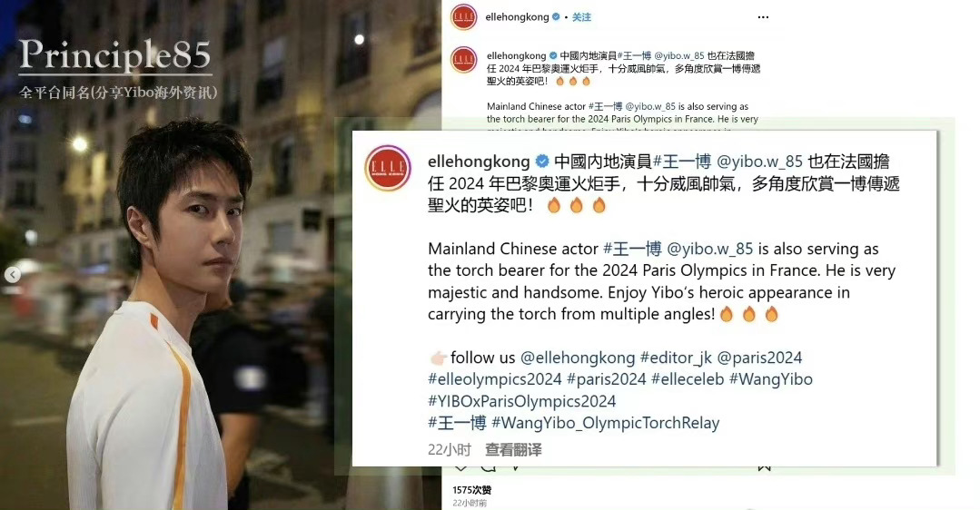Click the bookmark save icon below the caption
980x510 pixels.
click(x=764, y=467)
